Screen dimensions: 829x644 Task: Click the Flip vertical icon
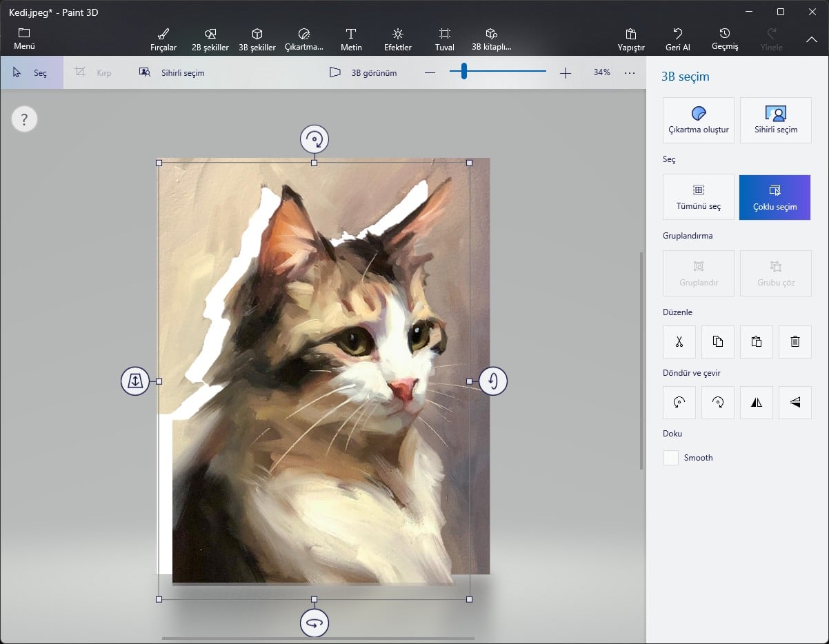pyautogui.click(x=795, y=403)
